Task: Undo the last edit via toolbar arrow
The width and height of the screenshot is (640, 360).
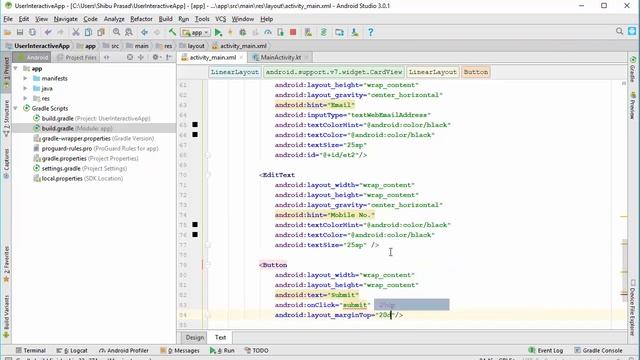Action: tap(48, 32)
